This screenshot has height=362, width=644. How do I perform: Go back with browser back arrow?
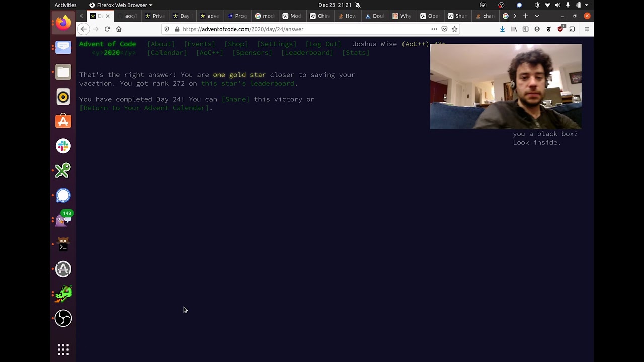coord(84,29)
